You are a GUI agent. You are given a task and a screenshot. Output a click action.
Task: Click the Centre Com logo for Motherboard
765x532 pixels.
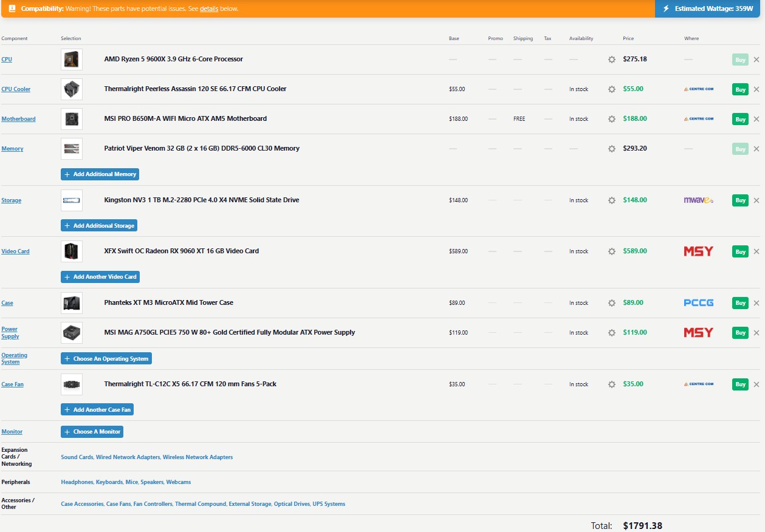coord(699,119)
